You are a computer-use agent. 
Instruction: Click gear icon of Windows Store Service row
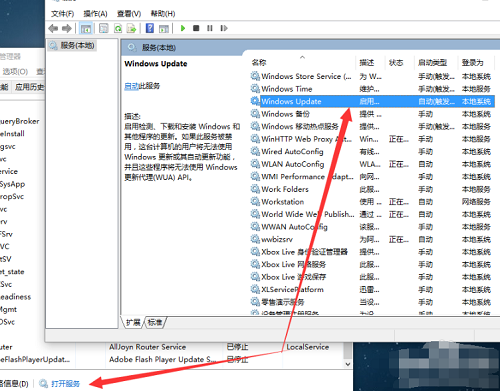255,76
